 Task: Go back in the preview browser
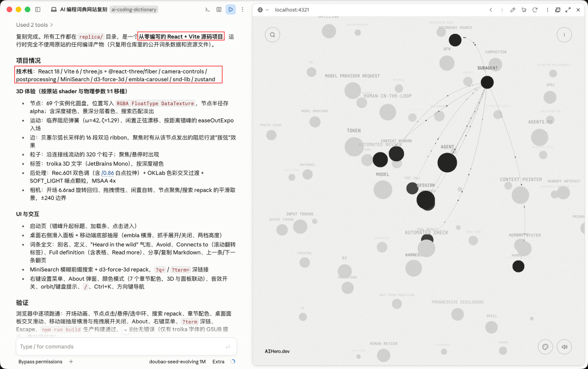491,10
